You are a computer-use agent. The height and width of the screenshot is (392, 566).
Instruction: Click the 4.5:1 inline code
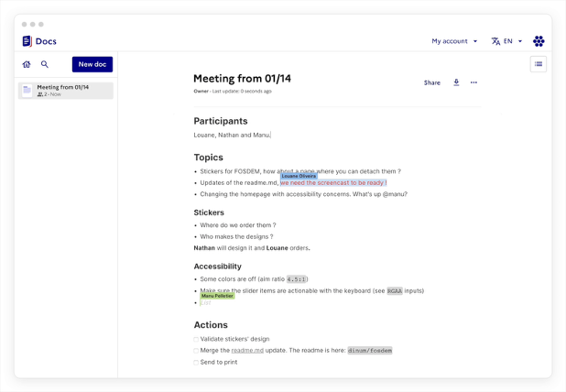(297, 279)
